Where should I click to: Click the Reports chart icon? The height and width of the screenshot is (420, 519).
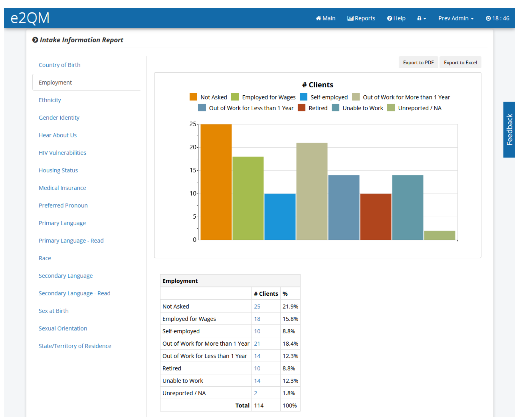click(x=350, y=18)
